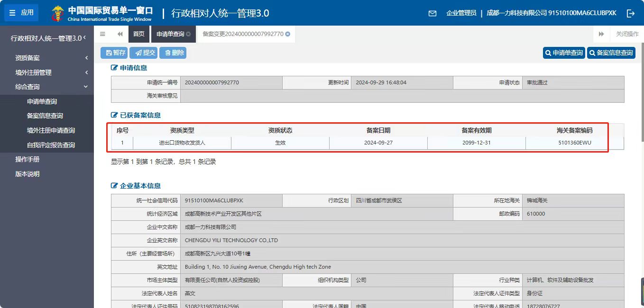Click the 申请统一编号 field 202400000007992770
The width and height of the screenshot is (644, 308).
click(x=231, y=82)
